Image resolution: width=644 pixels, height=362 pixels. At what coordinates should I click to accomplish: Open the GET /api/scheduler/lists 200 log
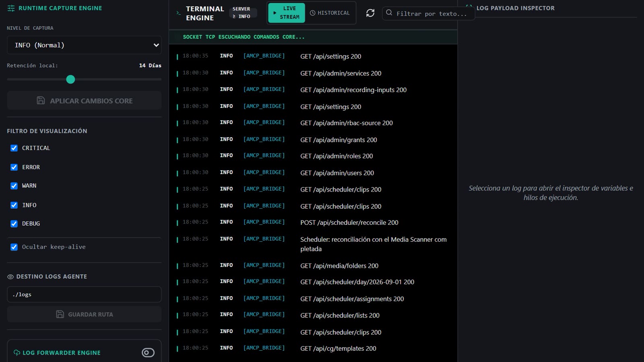click(313, 315)
